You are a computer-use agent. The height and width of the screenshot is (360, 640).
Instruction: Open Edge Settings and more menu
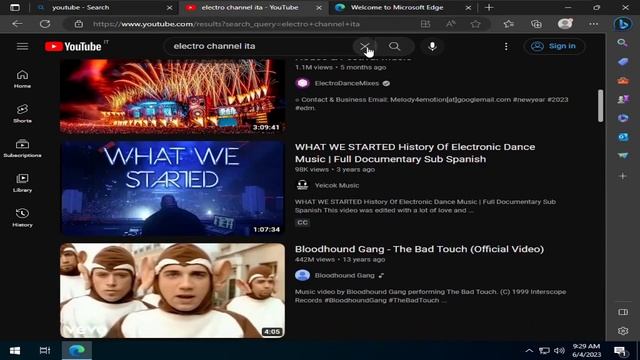coord(593,24)
